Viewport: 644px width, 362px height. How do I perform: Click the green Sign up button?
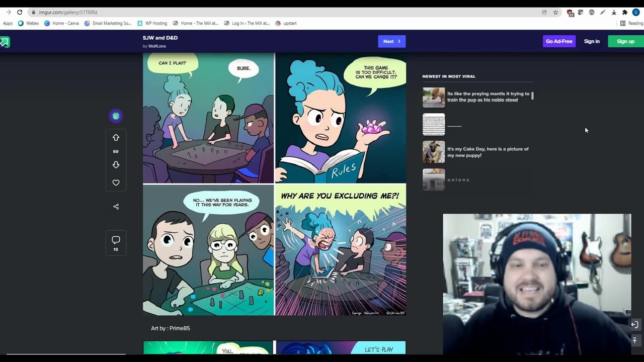point(625,41)
